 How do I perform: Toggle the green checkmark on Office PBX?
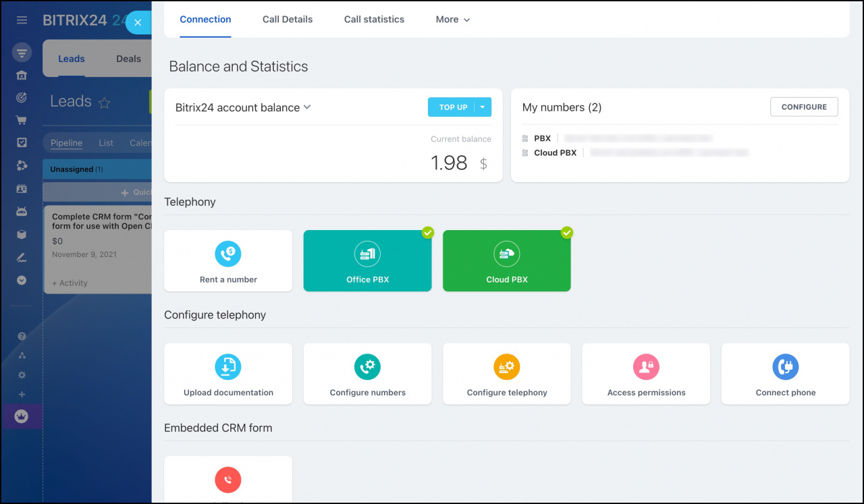(x=428, y=233)
